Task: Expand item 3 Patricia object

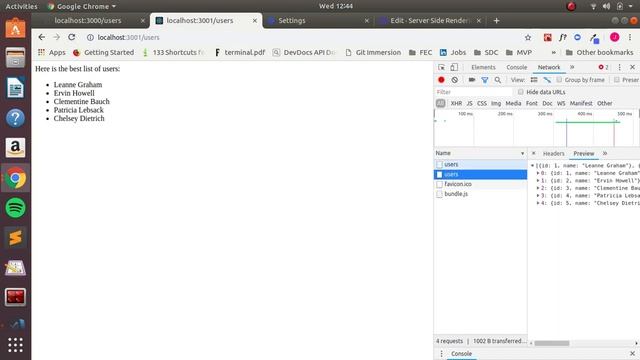Action: pyautogui.click(x=538, y=196)
